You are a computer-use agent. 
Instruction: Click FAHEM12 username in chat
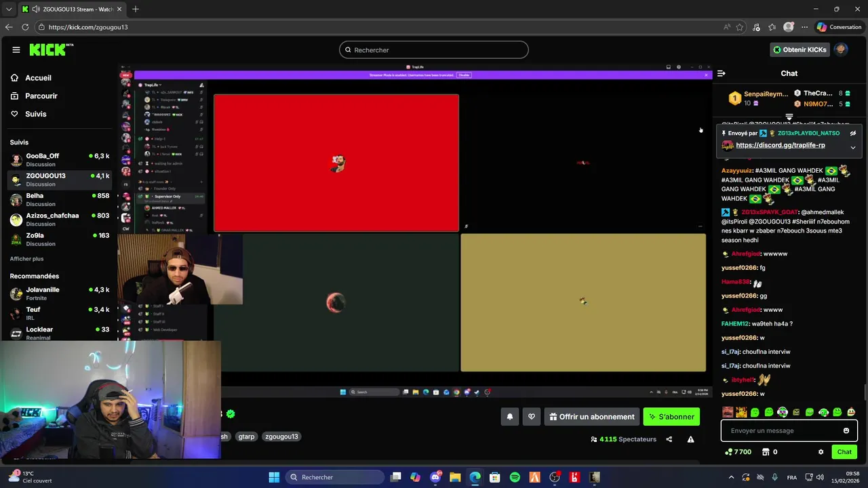click(734, 324)
